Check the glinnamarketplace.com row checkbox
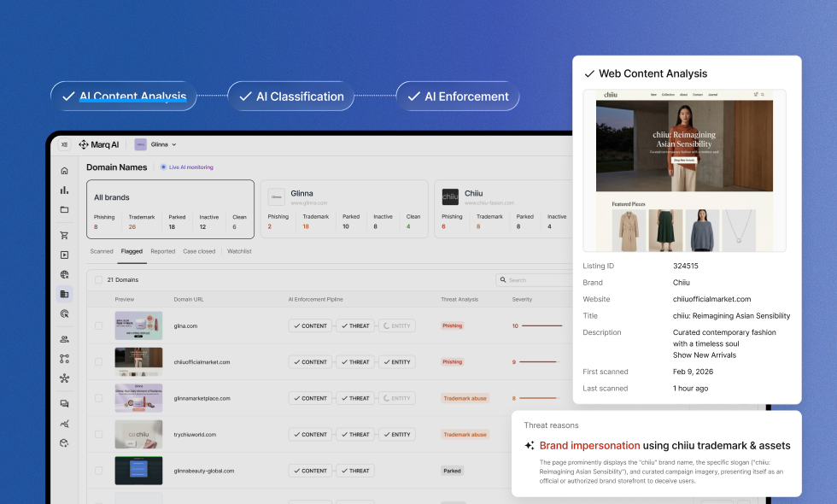Screen dimensions: 837x504 (x=99, y=398)
